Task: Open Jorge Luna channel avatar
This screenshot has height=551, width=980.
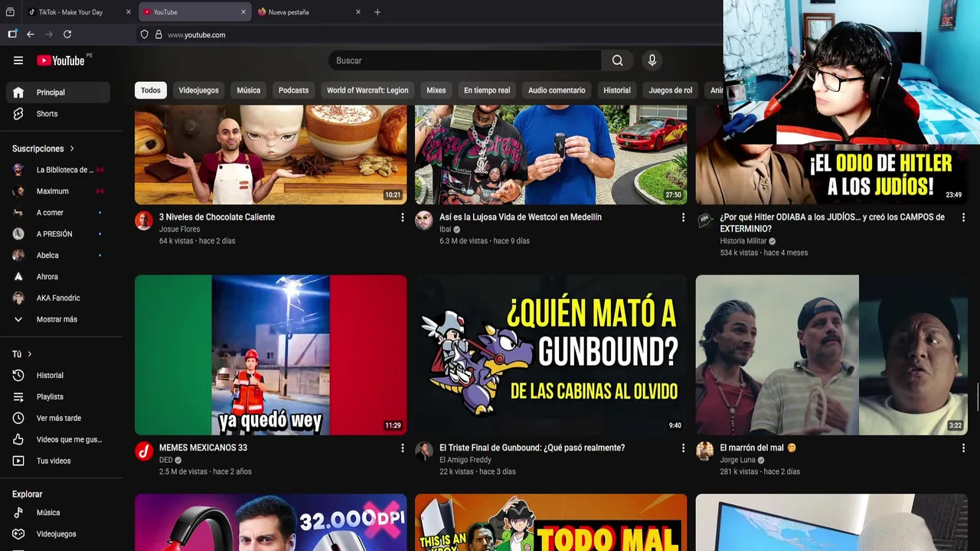Action: click(x=704, y=452)
